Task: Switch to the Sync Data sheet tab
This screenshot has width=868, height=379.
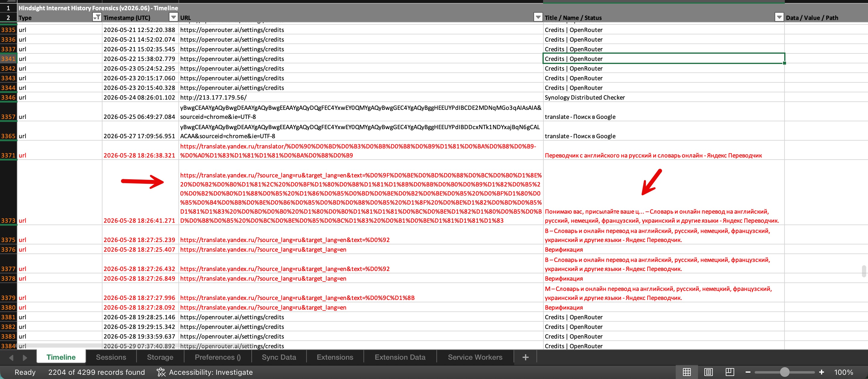Action: coord(279,357)
